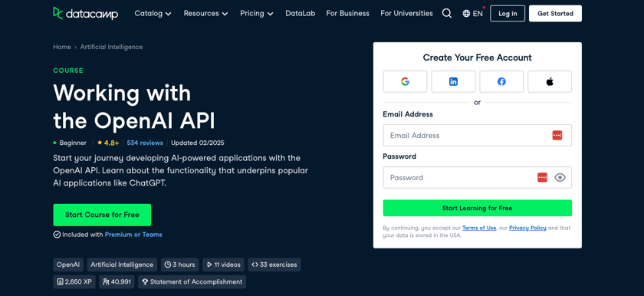Expand the Catalog dropdown menu

pos(153,14)
